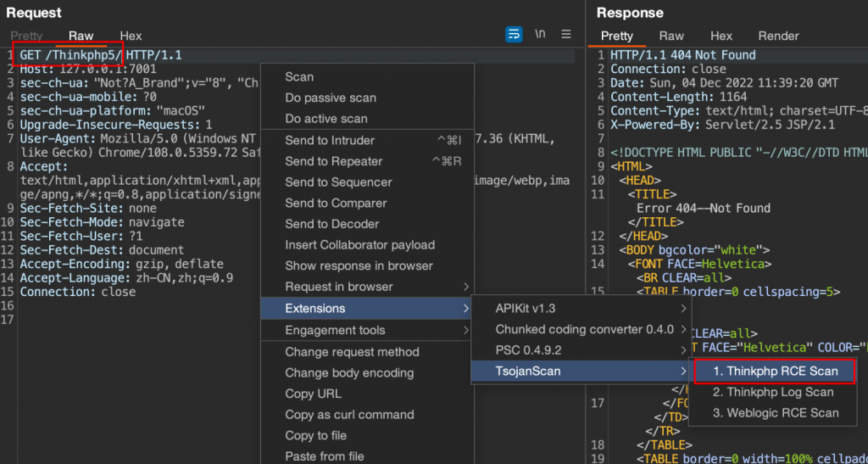Viewport: 868px width, 464px height.
Task: Switch Request view to Hex tab
Action: (131, 36)
